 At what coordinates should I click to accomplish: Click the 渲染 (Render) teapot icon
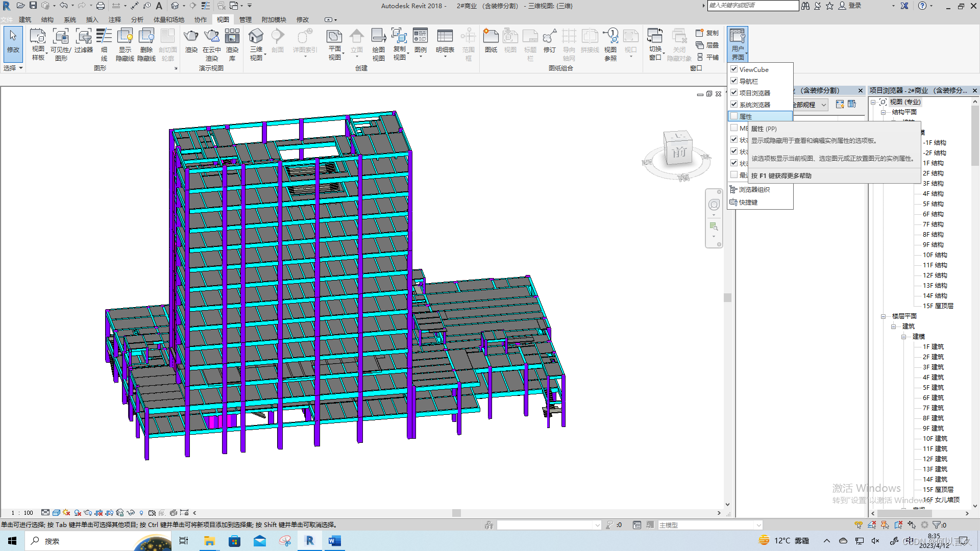click(191, 37)
